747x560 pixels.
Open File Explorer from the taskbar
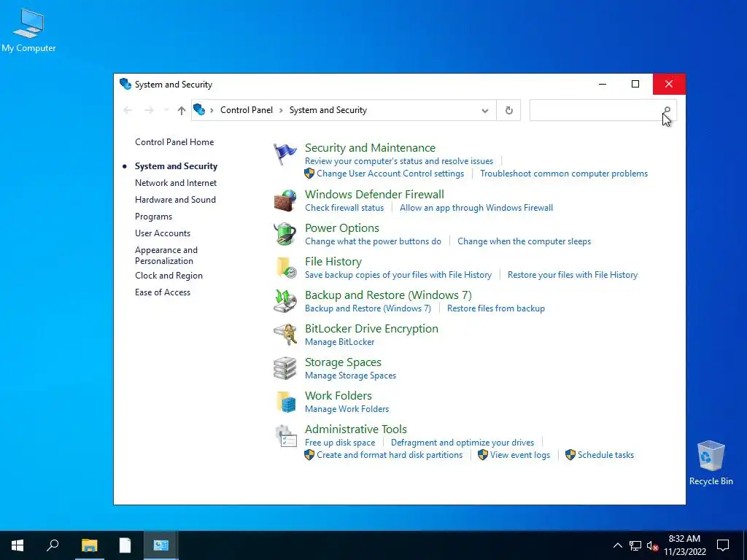click(89, 545)
